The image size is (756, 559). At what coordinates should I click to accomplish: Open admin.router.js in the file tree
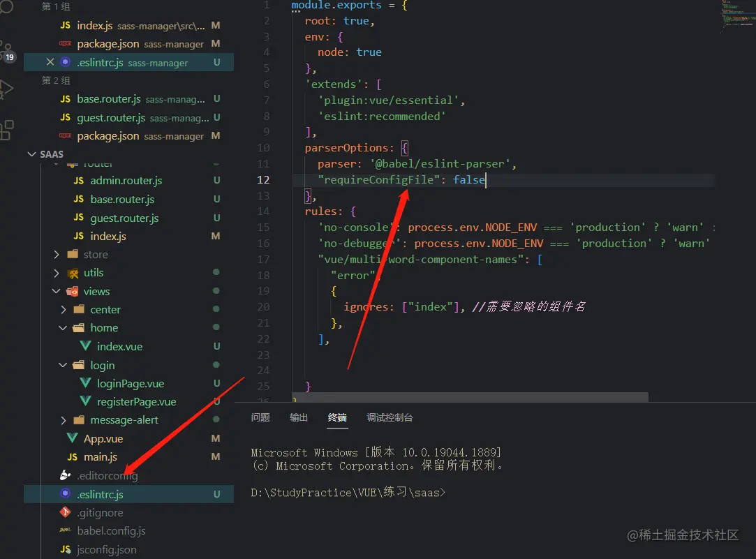click(x=128, y=181)
